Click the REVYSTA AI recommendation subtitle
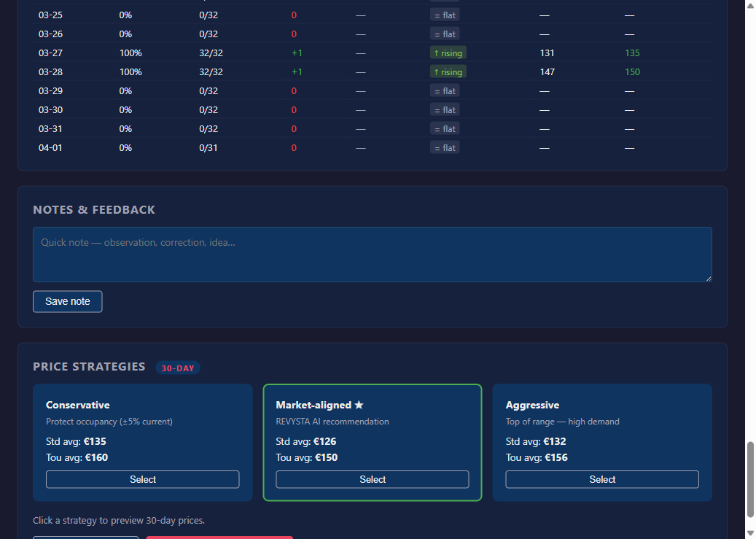756x539 pixels. (332, 422)
